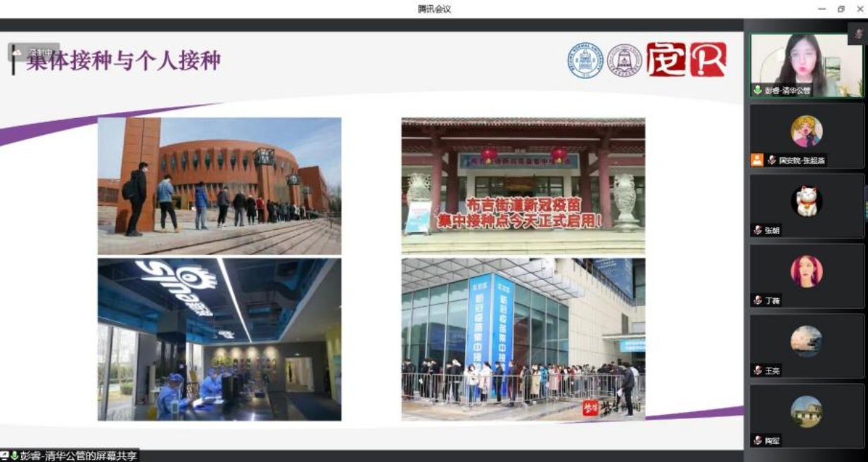Click the small avatar icon above the video list
Screen dimensions: 868x462
pyautogui.click(x=858, y=34)
